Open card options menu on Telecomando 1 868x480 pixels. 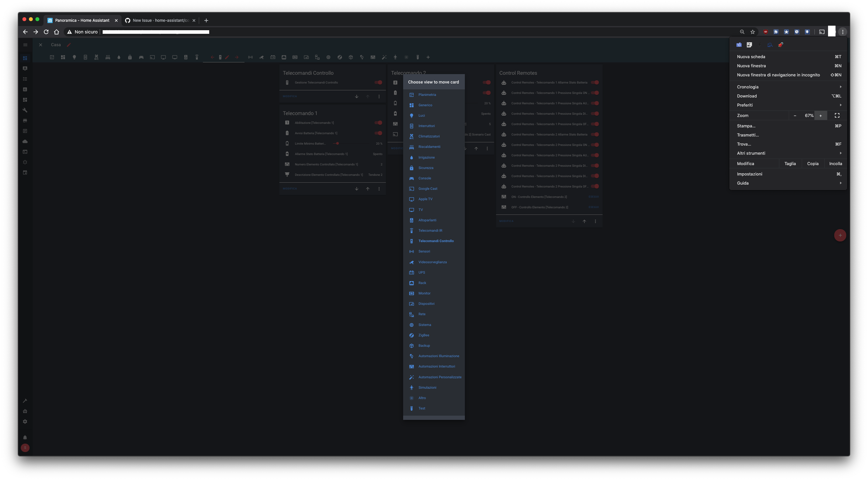pyautogui.click(x=379, y=188)
